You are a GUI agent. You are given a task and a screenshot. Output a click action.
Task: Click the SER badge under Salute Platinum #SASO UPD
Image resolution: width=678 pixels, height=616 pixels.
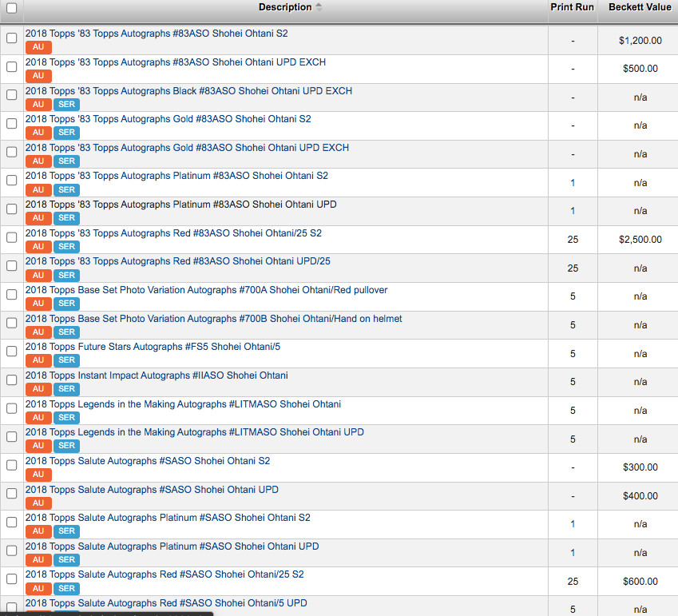pyautogui.click(x=66, y=560)
